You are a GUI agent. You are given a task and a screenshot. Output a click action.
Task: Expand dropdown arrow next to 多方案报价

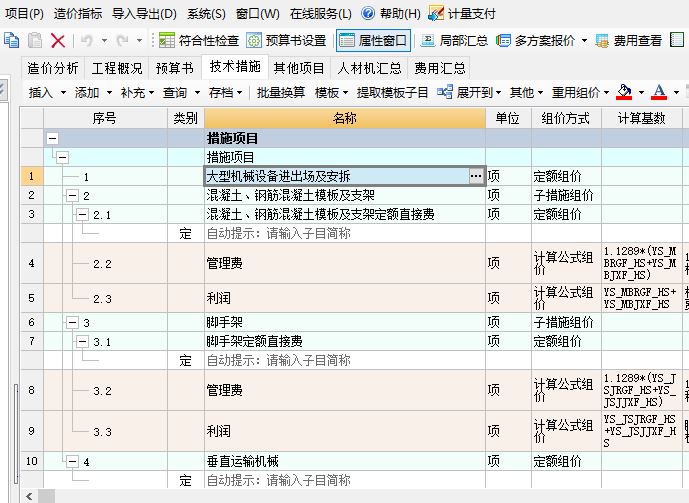[x=584, y=41]
